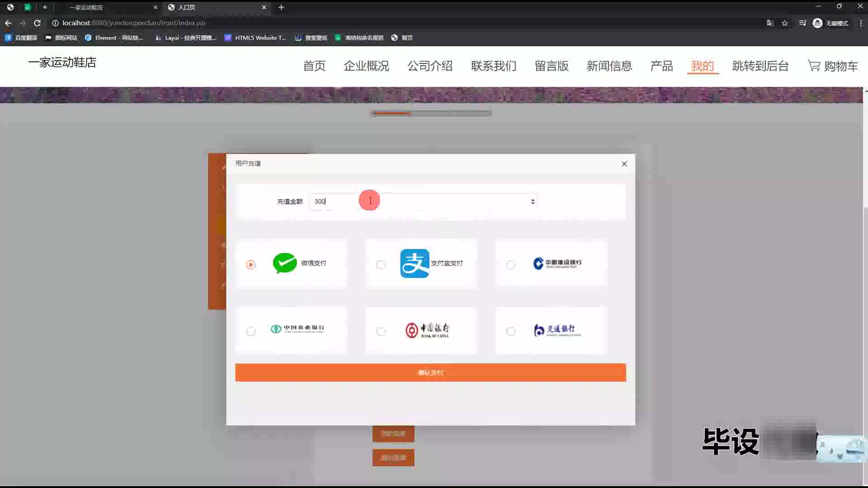Click the incognito profile icon
The height and width of the screenshot is (488, 868).
click(x=817, y=23)
